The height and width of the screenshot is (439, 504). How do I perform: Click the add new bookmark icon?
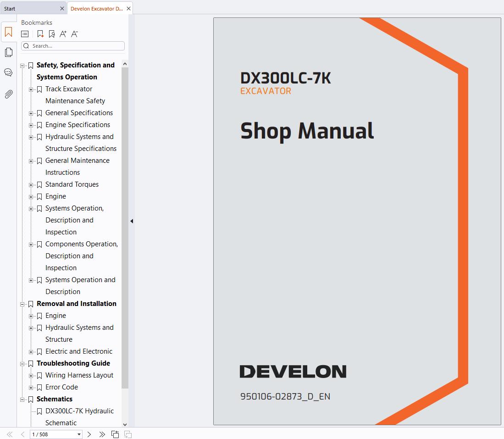click(x=40, y=34)
